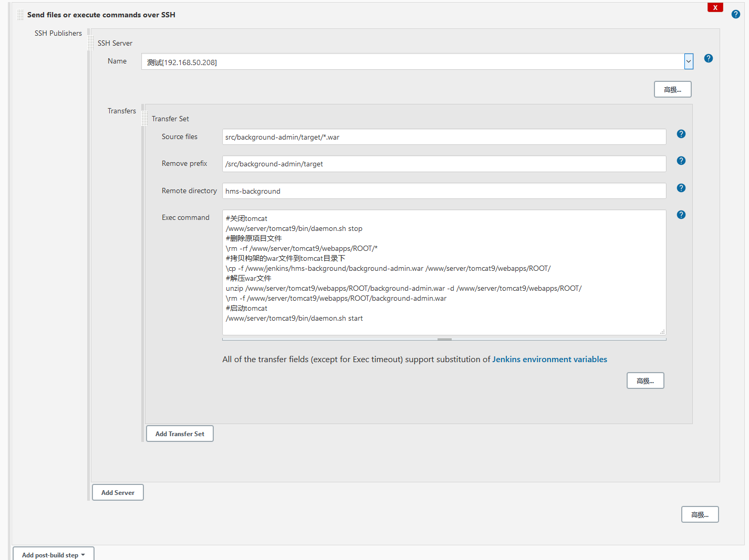Click the drag handle next to Transfer Set

pos(144,119)
